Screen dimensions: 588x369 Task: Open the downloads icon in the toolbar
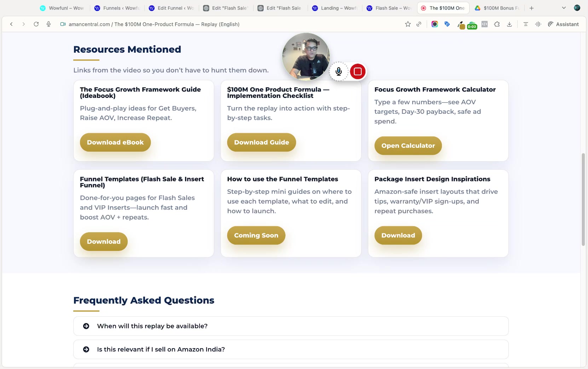[x=509, y=24]
